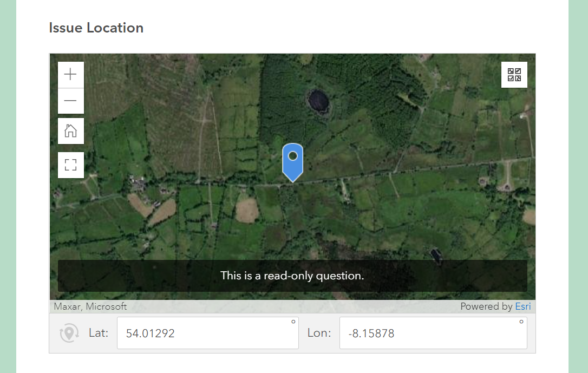The width and height of the screenshot is (588, 373).
Task: Zoom out of the map
Action: 71,101
